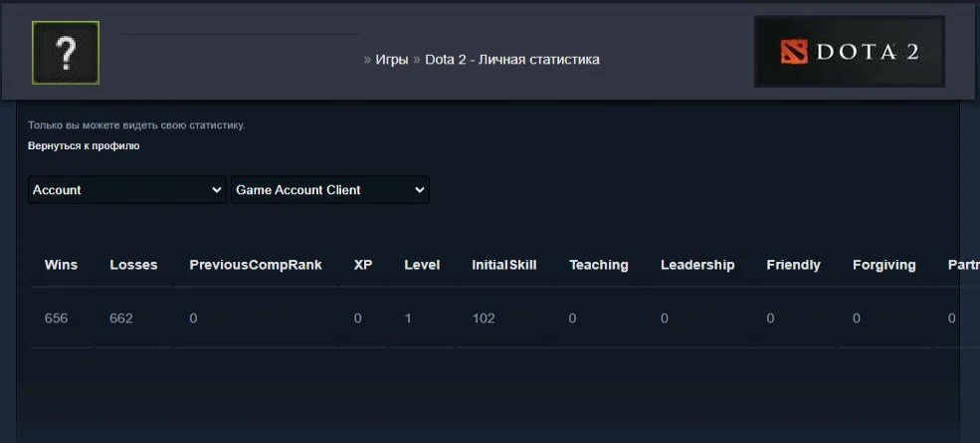Viewport: 980px width, 443px height.
Task: Select the Losses column header
Action: coord(133,265)
